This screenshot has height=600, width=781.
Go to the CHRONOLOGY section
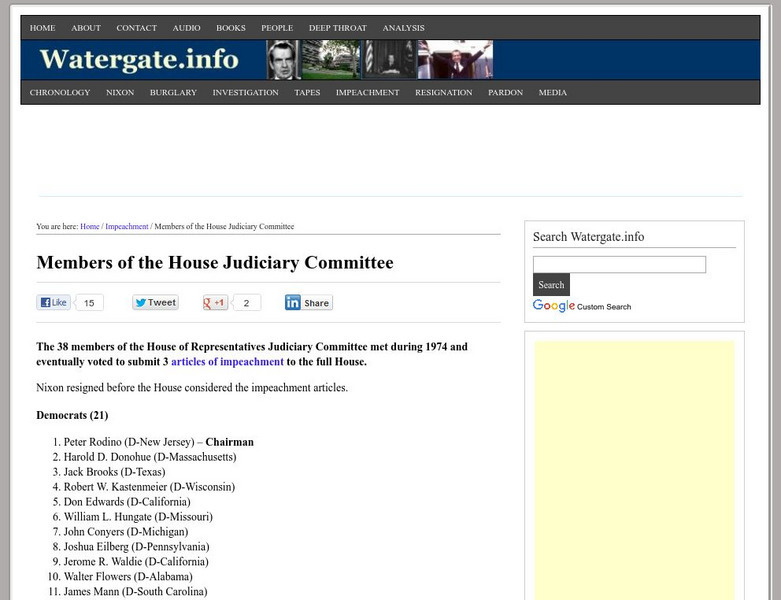[x=60, y=93]
